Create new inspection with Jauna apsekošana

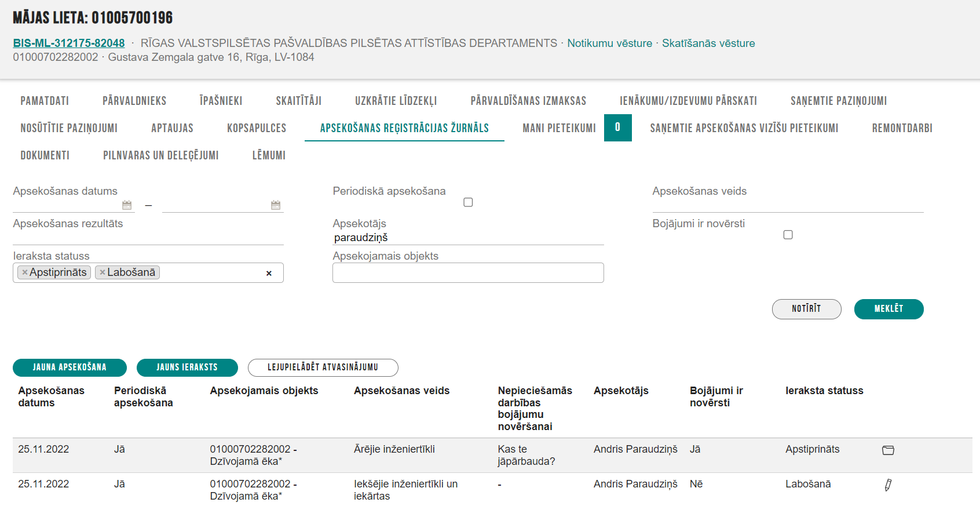70,367
